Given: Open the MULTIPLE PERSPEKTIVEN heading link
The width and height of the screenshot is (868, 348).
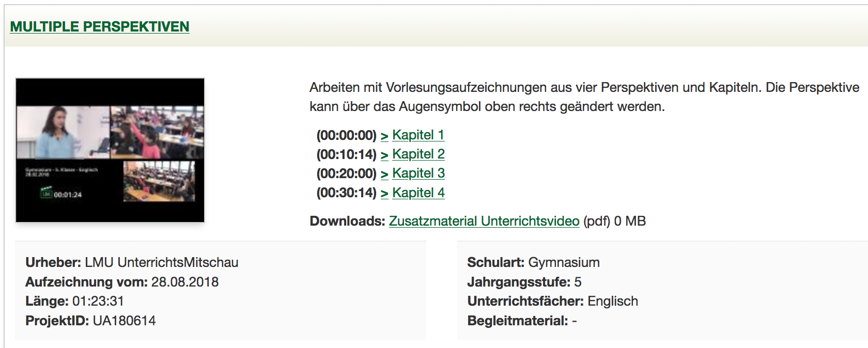Looking at the screenshot, I should (100, 26).
